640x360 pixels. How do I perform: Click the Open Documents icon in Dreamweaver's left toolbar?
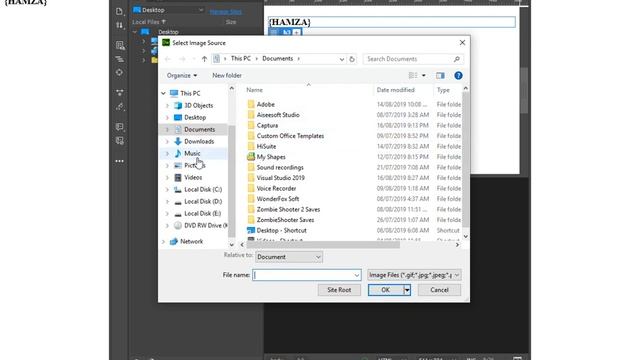pos(119,11)
